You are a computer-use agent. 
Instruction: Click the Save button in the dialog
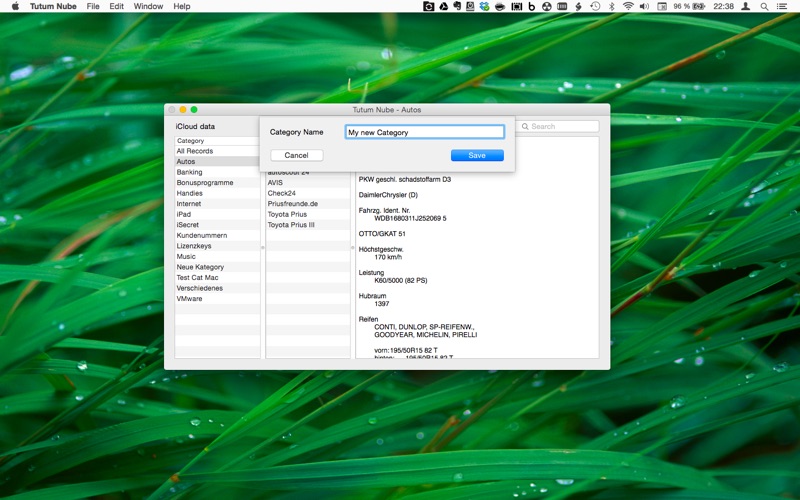point(477,155)
